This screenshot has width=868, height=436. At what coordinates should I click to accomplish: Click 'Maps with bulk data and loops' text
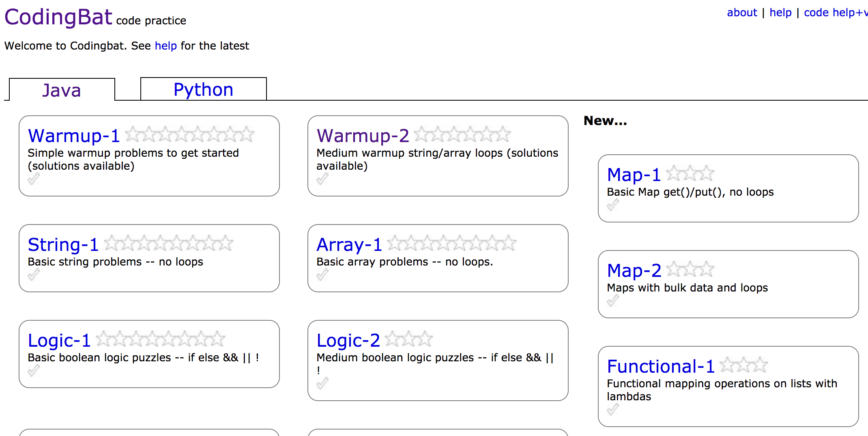688,288
